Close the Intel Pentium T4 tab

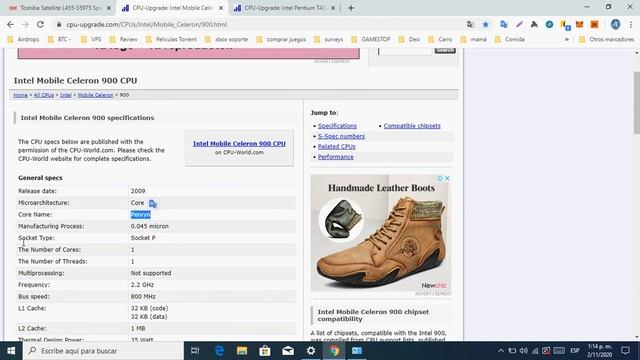click(333, 8)
